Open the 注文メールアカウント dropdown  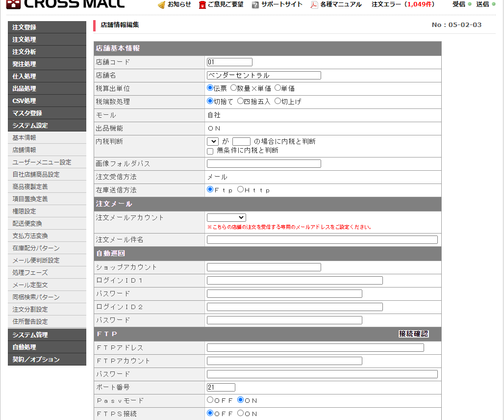click(226, 217)
